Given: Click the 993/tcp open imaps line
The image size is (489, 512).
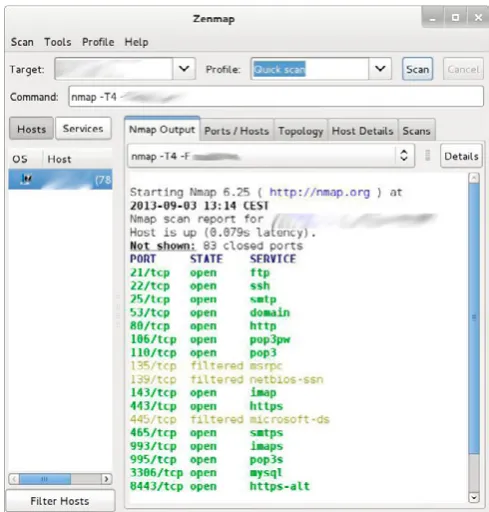Looking at the screenshot, I should [x=207, y=446].
